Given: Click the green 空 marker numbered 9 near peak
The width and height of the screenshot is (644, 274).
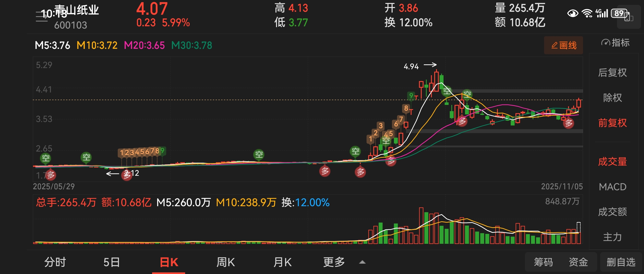Looking at the screenshot, I should (x=411, y=96).
